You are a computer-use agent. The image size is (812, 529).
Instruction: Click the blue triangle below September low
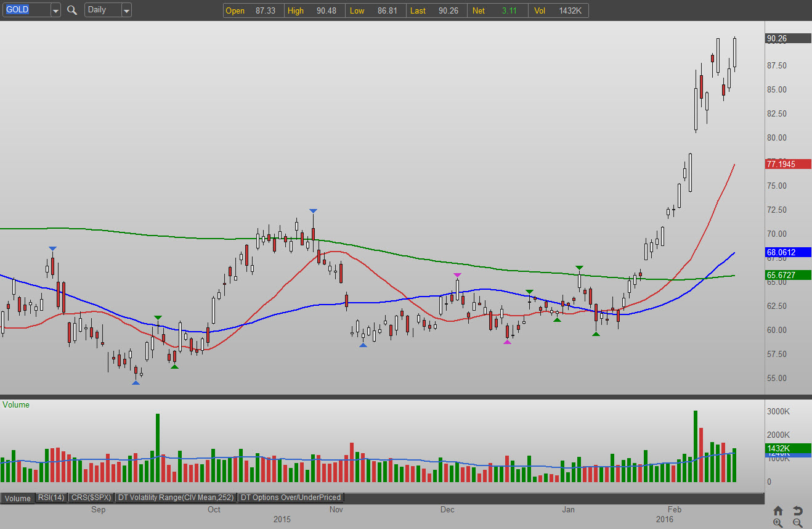click(136, 383)
